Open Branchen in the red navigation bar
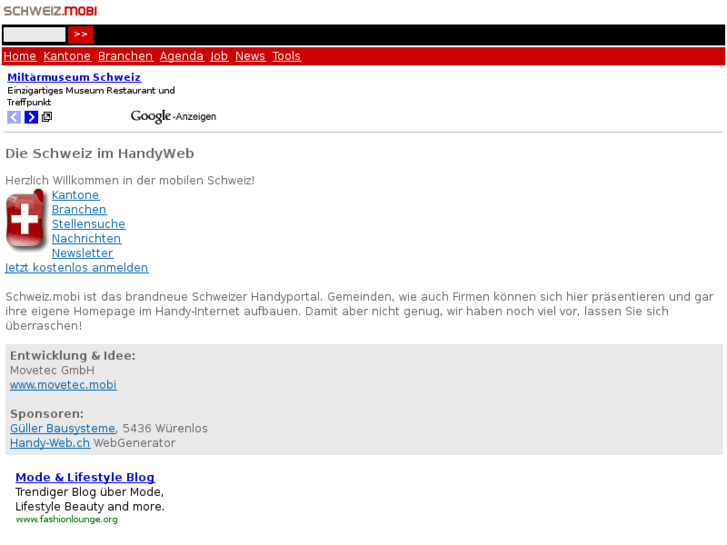The image size is (727, 545). (x=125, y=56)
